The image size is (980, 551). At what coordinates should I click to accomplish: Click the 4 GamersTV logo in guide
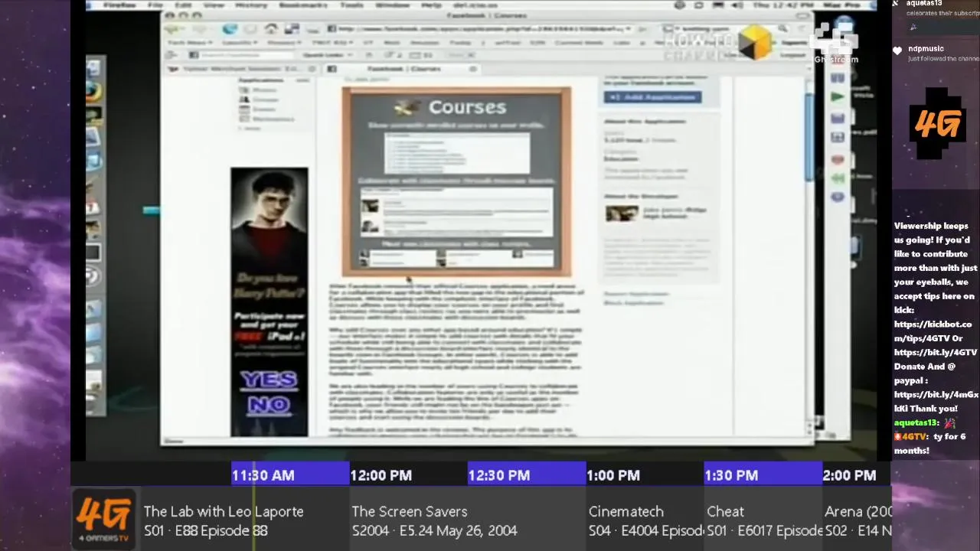(x=103, y=519)
